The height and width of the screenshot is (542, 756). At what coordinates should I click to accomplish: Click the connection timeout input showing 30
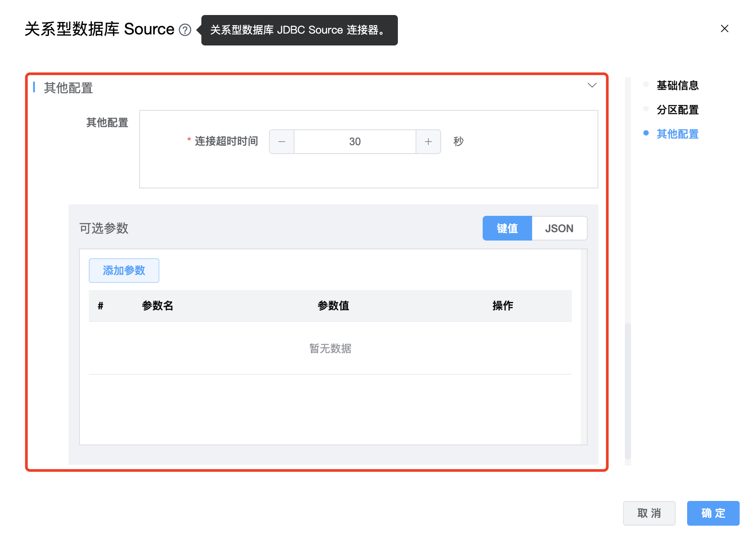(x=355, y=142)
